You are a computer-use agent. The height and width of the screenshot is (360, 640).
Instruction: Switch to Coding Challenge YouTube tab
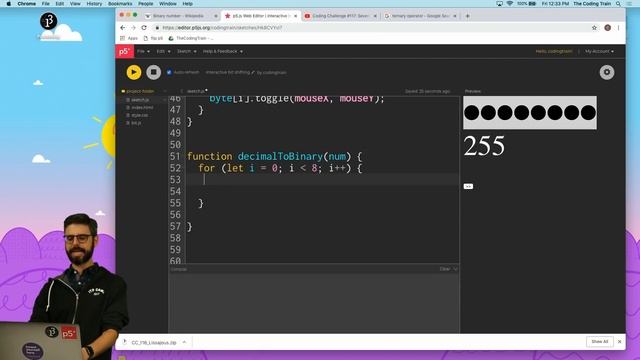click(x=339, y=16)
